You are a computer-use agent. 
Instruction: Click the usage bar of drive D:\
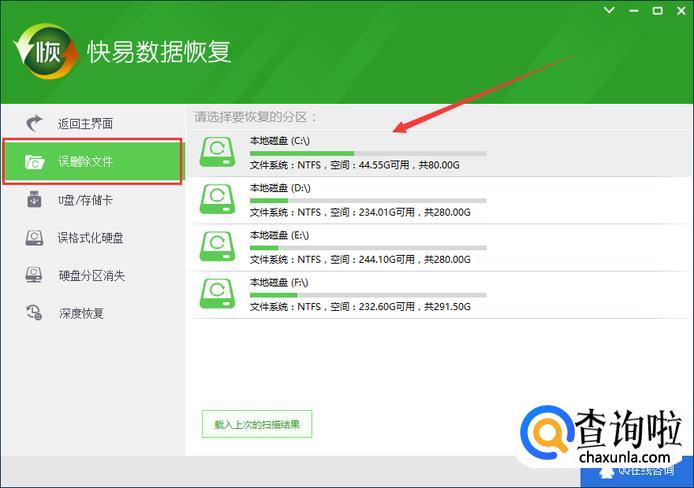point(368,200)
